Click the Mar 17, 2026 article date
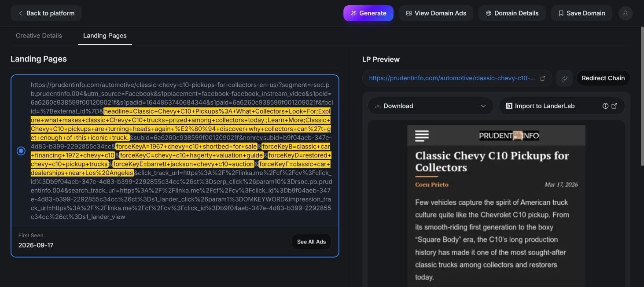Image resolution: width=644 pixels, height=287 pixels. coord(561,184)
